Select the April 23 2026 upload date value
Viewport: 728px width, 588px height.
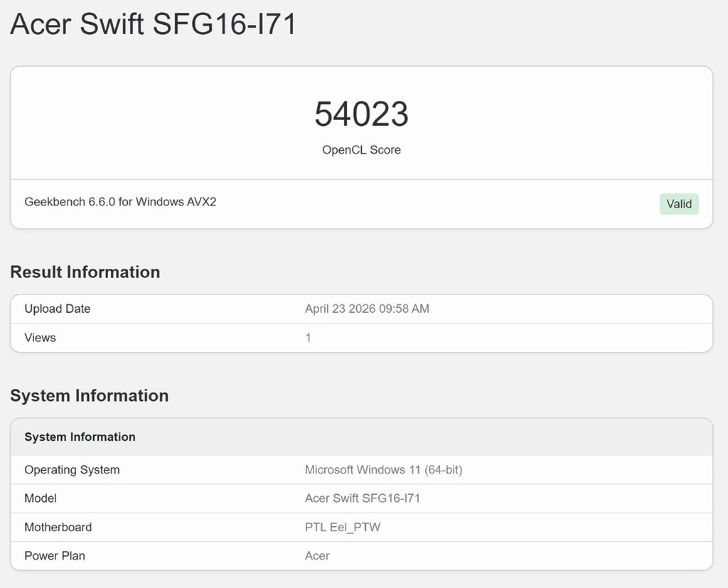[x=367, y=309]
